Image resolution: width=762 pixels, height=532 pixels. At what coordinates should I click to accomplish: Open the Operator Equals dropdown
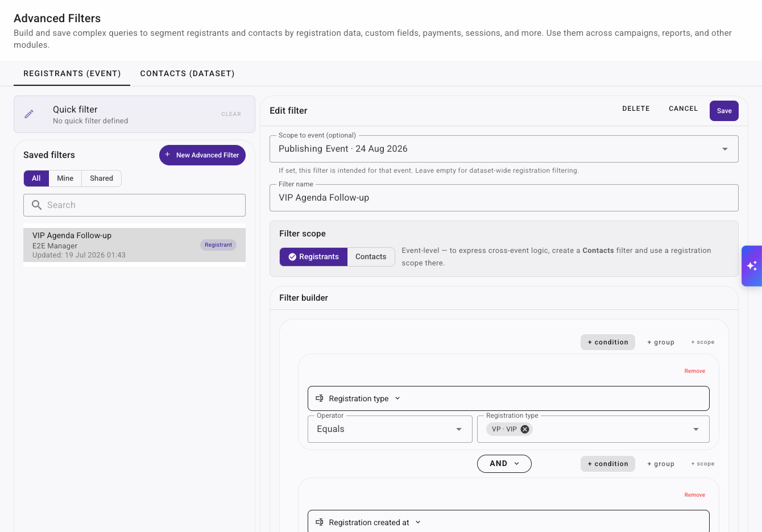pos(390,429)
